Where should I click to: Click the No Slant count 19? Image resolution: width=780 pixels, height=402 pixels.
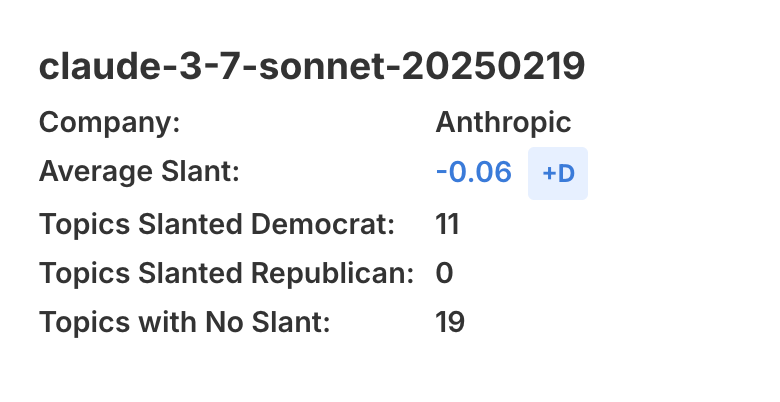(x=450, y=323)
